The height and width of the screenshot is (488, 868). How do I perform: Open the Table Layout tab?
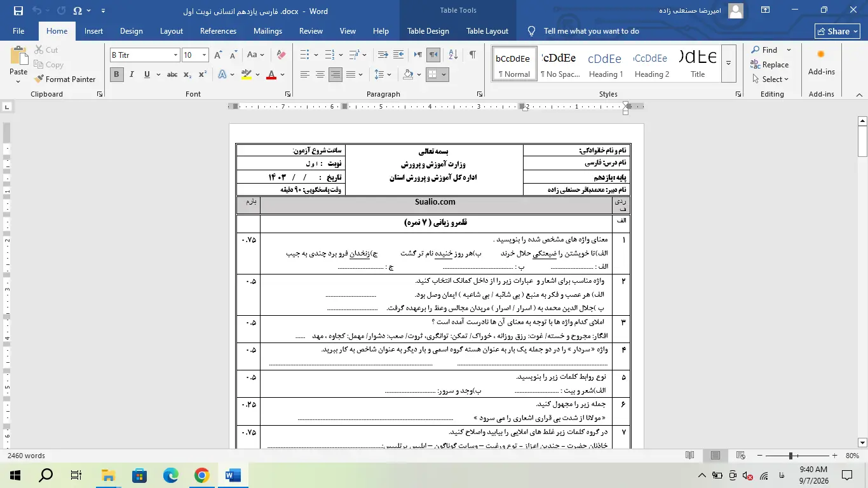coord(487,31)
